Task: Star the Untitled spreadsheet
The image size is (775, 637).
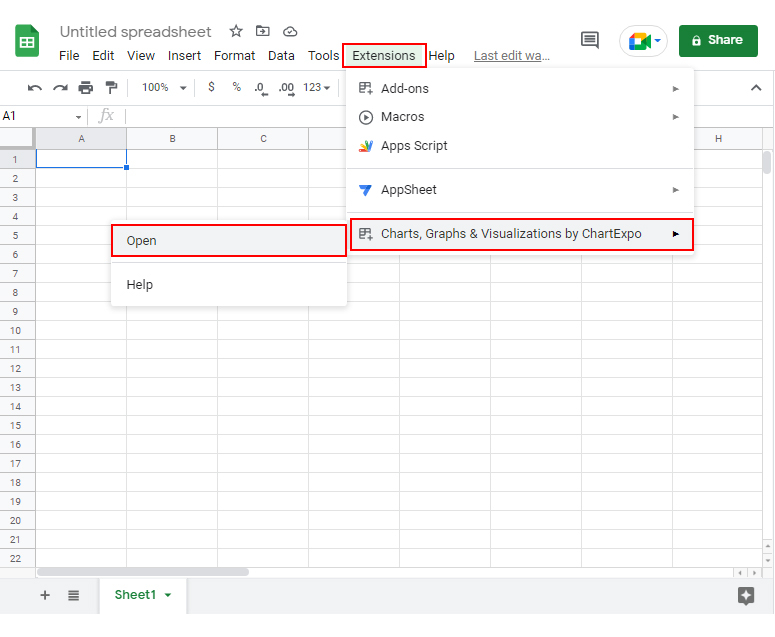Action: click(236, 32)
